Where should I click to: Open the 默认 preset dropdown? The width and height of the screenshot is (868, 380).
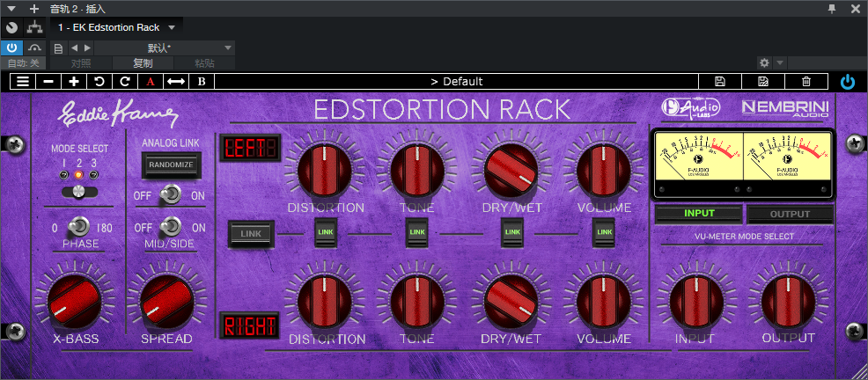click(x=165, y=48)
